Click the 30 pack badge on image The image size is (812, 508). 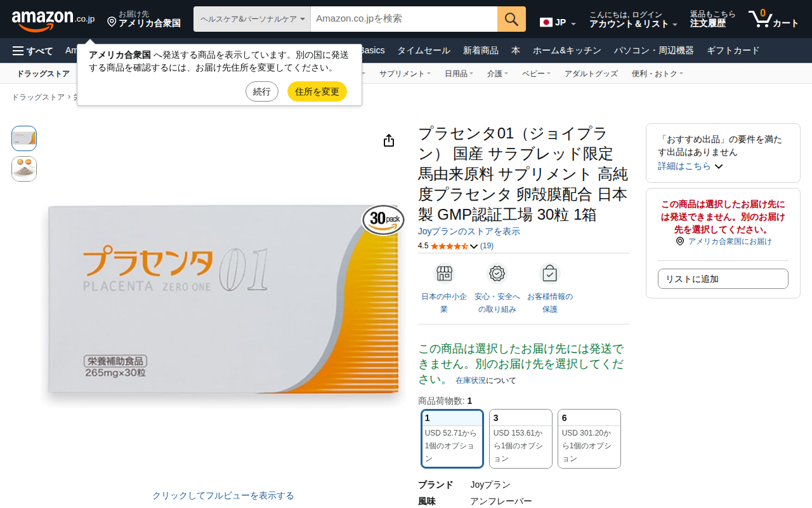pyautogui.click(x=383, y=220)
